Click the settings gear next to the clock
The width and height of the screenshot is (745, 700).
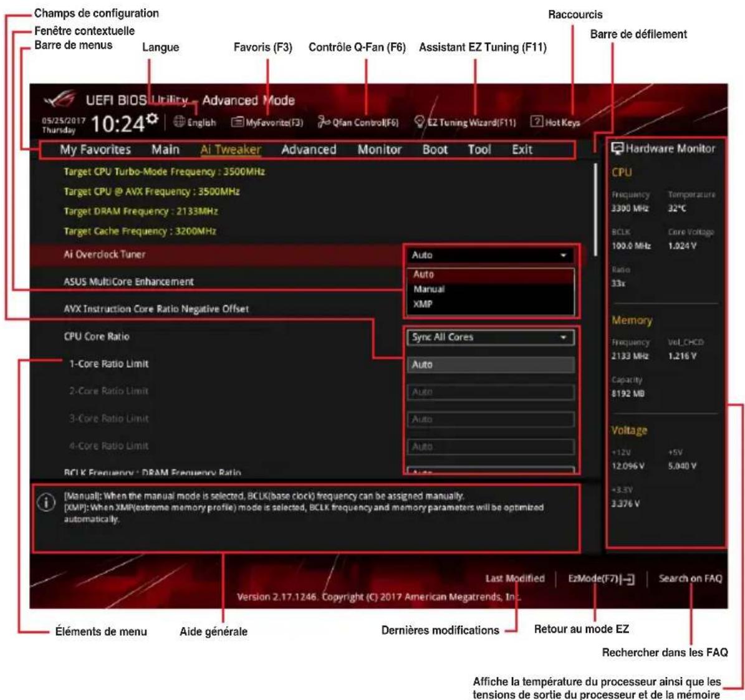pos(152,118)
